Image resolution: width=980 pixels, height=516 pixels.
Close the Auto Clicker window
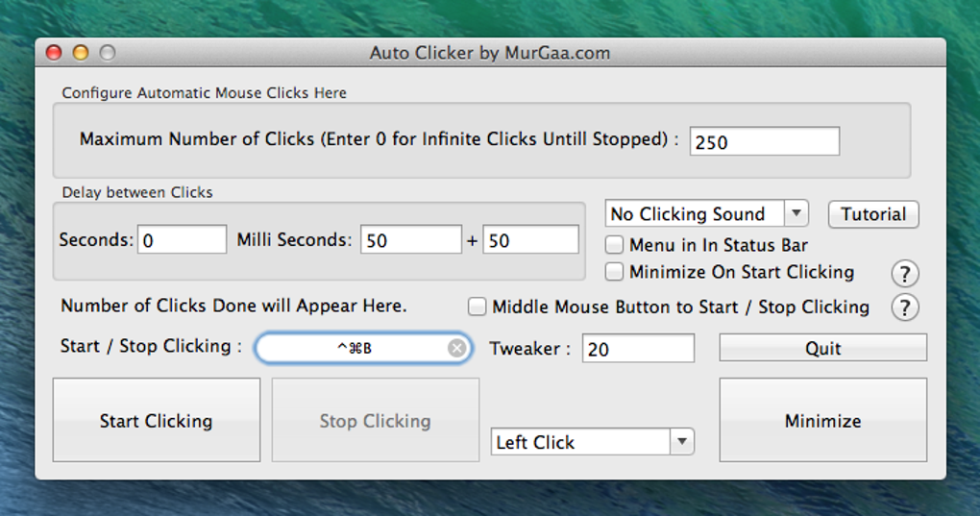[54, 53]
